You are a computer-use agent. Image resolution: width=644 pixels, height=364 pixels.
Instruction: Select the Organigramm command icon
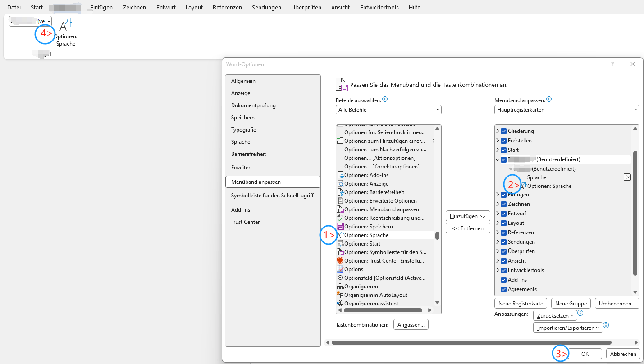pyautogui.click(x=340, y=287)
